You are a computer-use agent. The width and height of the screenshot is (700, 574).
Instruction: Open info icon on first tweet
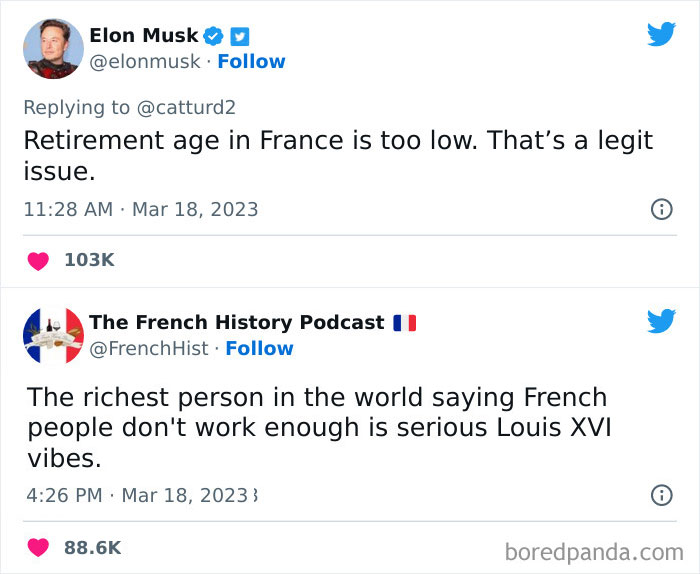tap(661, 209)
